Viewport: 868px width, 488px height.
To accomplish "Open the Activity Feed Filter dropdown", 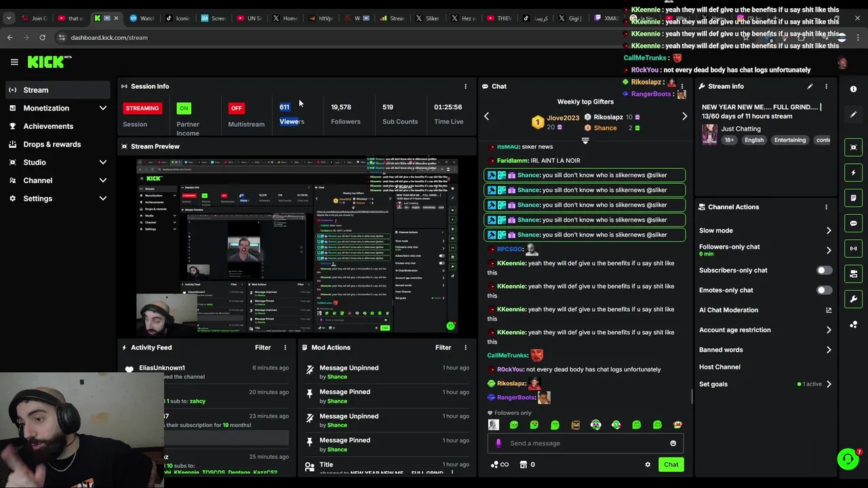I will tap(262, 347).
